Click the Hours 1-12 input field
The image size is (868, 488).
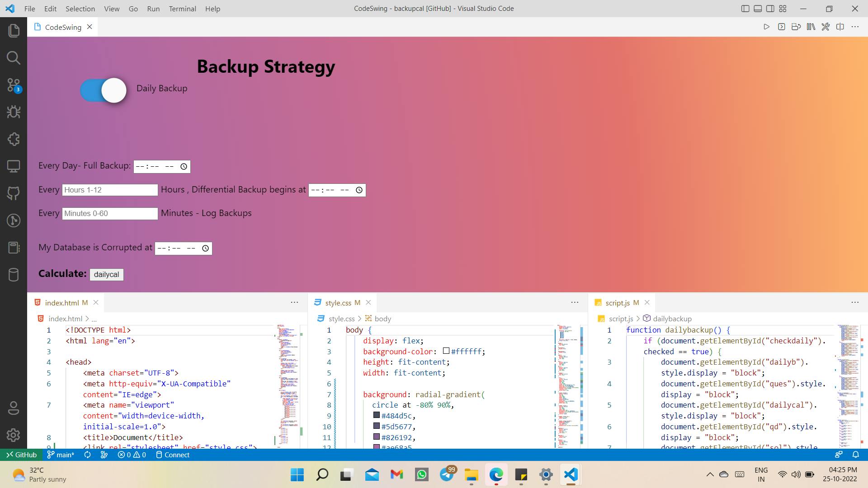coord(110,190)
